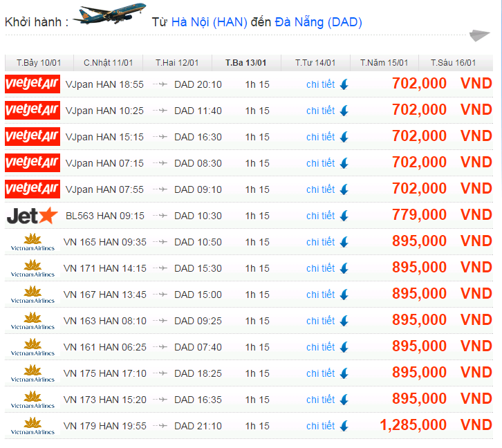Viewport: 502px width, 448px height.
Task: Click chi tiết link for VN 167 flight
Action: pos(320,295)
